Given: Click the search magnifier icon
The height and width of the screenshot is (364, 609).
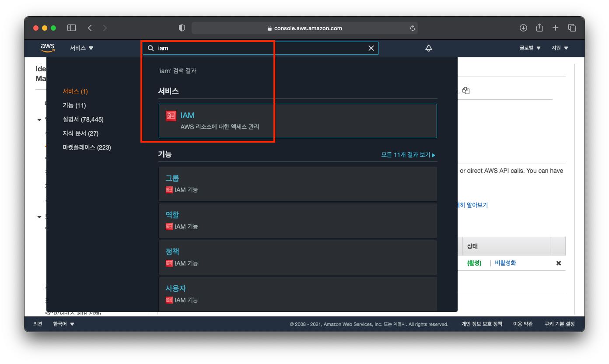Looking at the screenshot, I should click(x=150, y=48).
